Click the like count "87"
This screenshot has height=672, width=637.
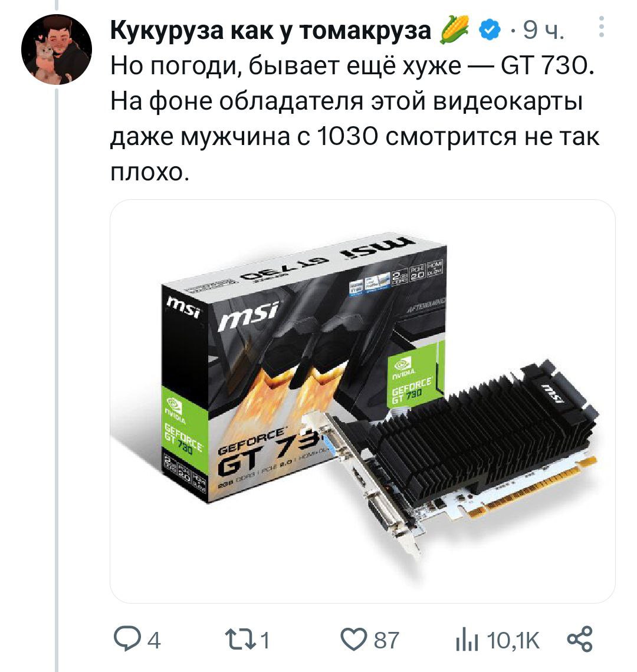386,641
